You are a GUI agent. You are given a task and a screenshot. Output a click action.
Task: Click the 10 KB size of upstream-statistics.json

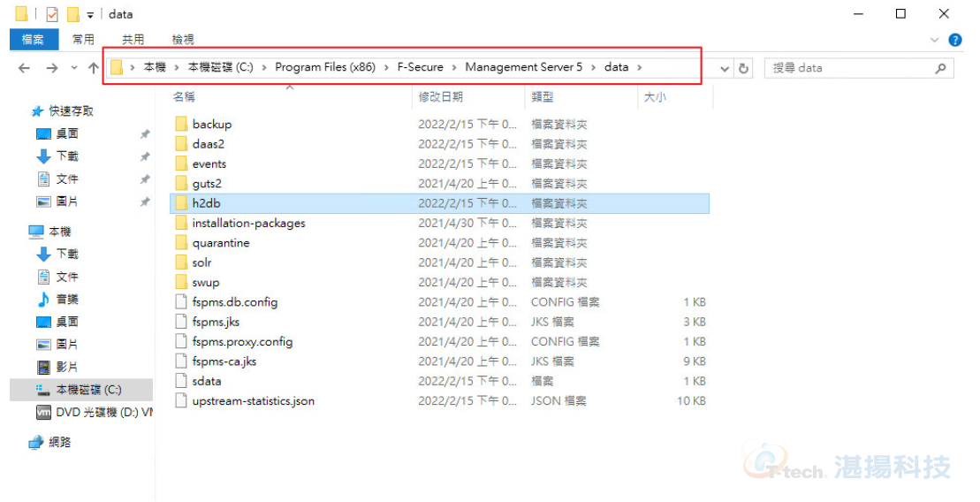(691, 401)
